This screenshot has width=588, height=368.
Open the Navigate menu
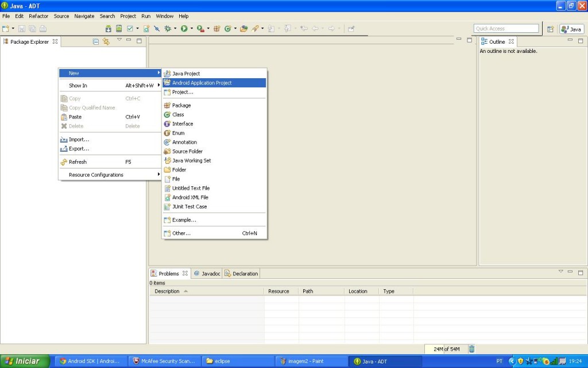84,16
